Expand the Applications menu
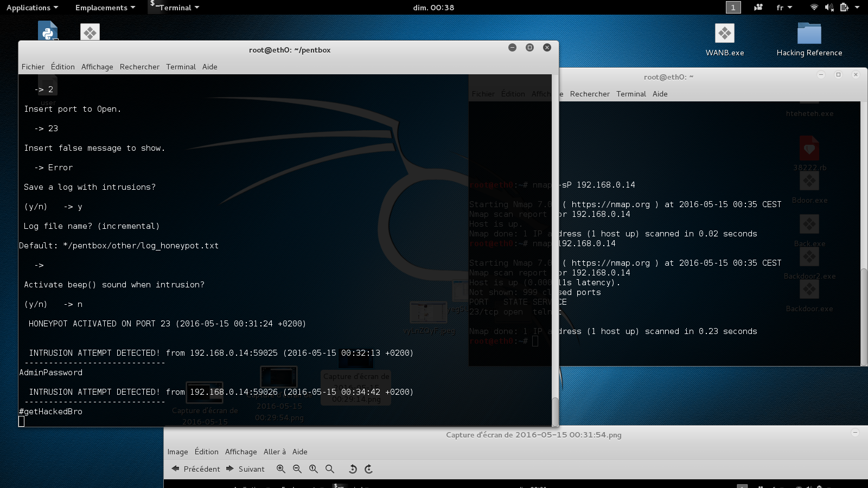868x488 pixels. pos(32,8)
